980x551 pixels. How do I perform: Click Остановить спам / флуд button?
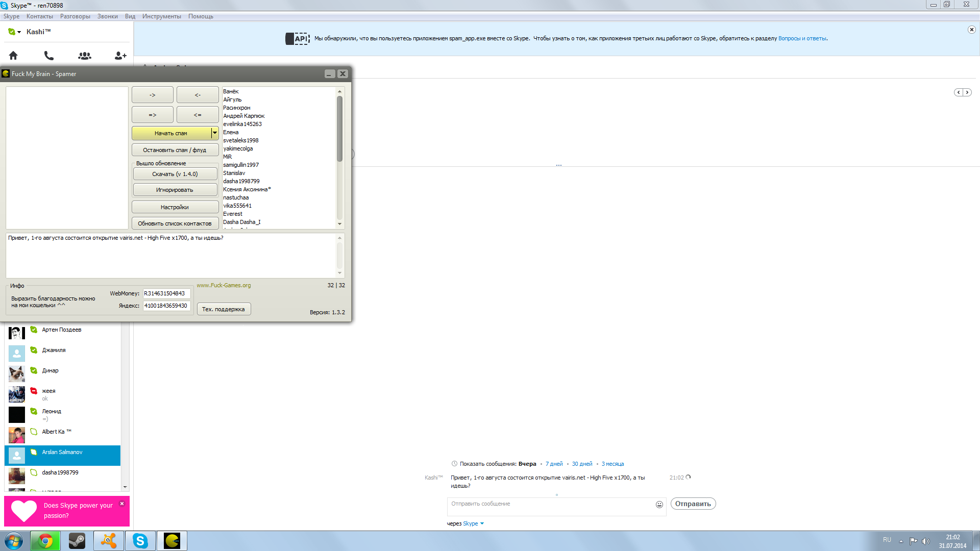[175, 150]
